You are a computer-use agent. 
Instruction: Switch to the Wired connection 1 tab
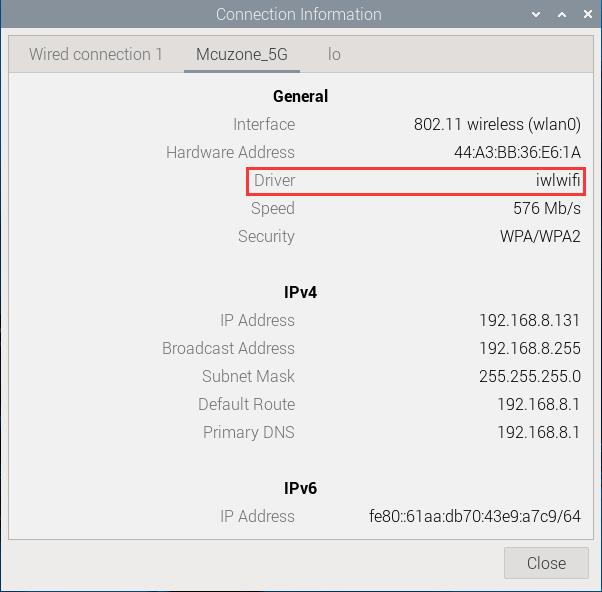[x=96, y=54]
